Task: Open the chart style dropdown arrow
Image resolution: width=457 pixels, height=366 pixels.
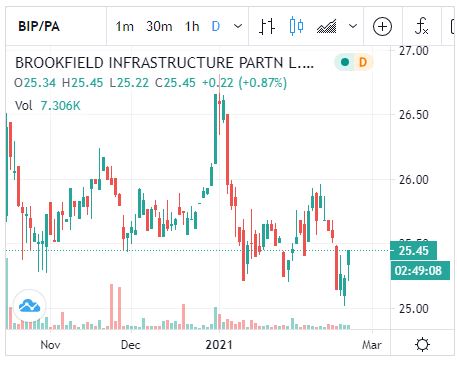Action: [x=353, y=26]
